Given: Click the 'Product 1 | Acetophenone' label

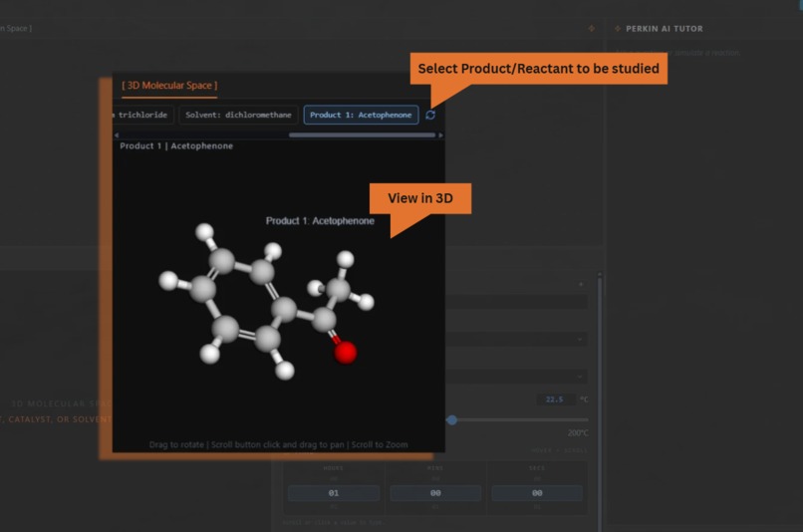Looking at the screenshot, I should 176,145.
